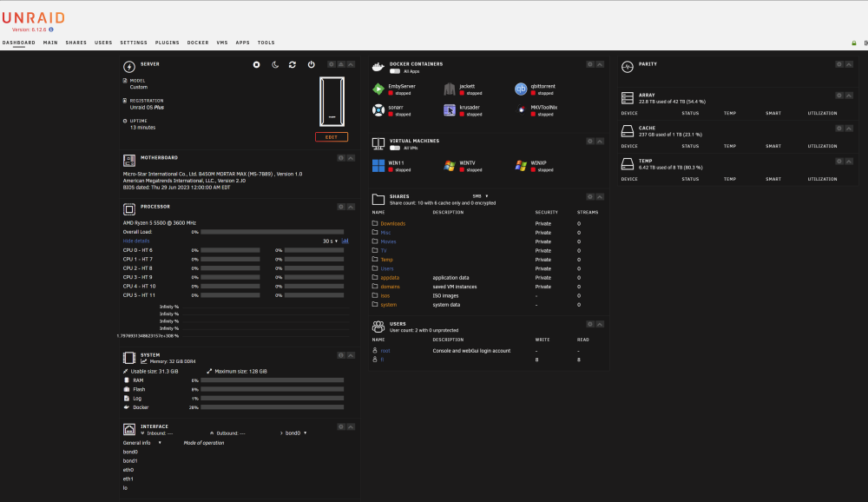Open EmbyServer container icon
This screenshot has height=502, width=868.
(x=378, y=89)
